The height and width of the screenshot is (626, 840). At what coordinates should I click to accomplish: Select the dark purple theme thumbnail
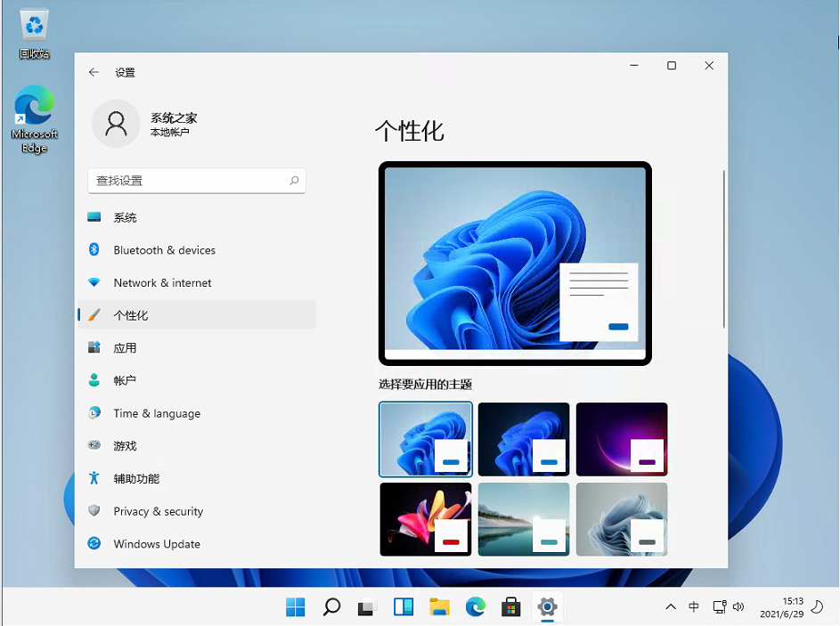point(621,439)
